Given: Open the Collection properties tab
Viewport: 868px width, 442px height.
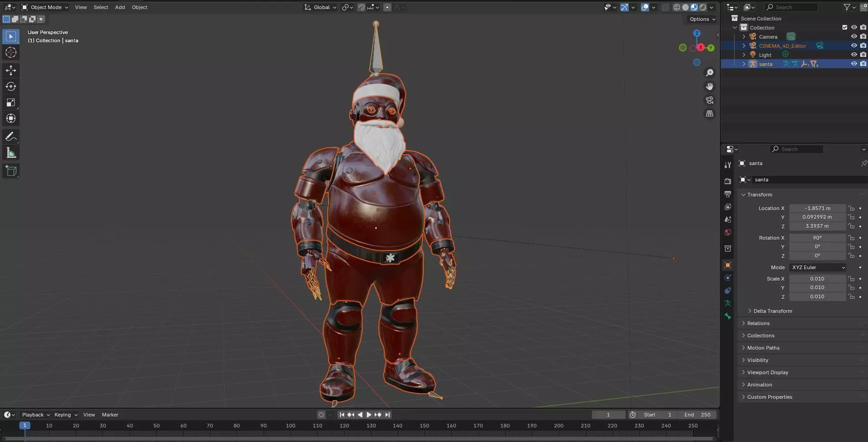Looking at the screenshot, I should pyautogui.click(x=728, y=249).
